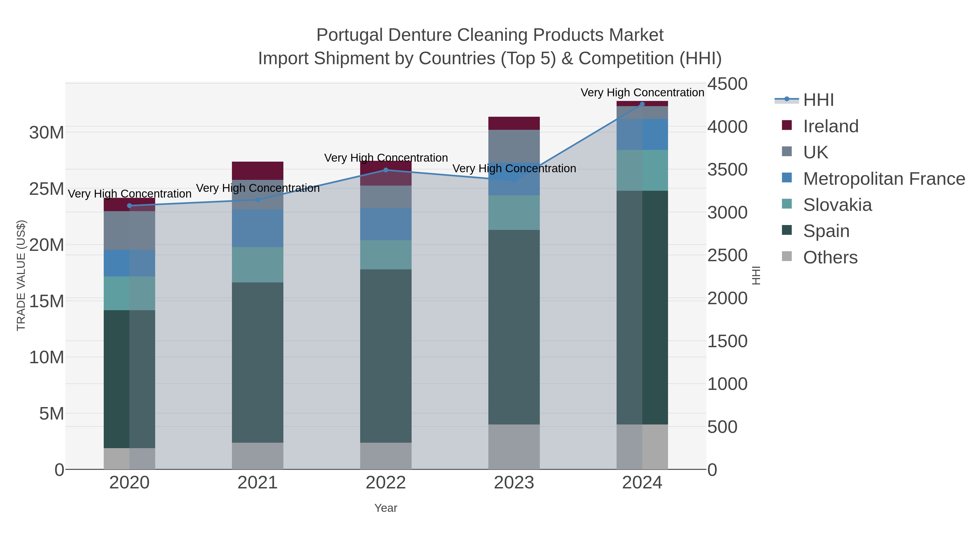The height and width of the screenshot is (551, 980).
Task: Click the Metropolitan France segment of 2022 bar
Action: (x=386, y=224)
